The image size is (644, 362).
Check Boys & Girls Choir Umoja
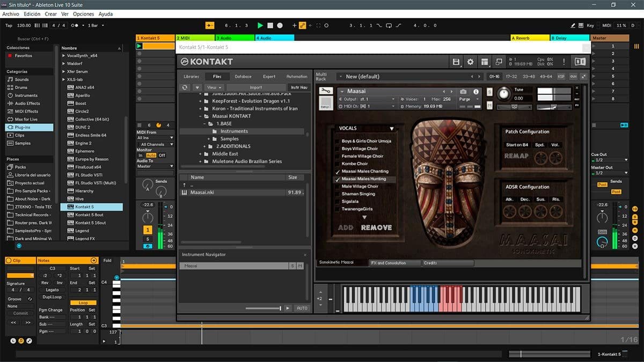click(338, 141)
